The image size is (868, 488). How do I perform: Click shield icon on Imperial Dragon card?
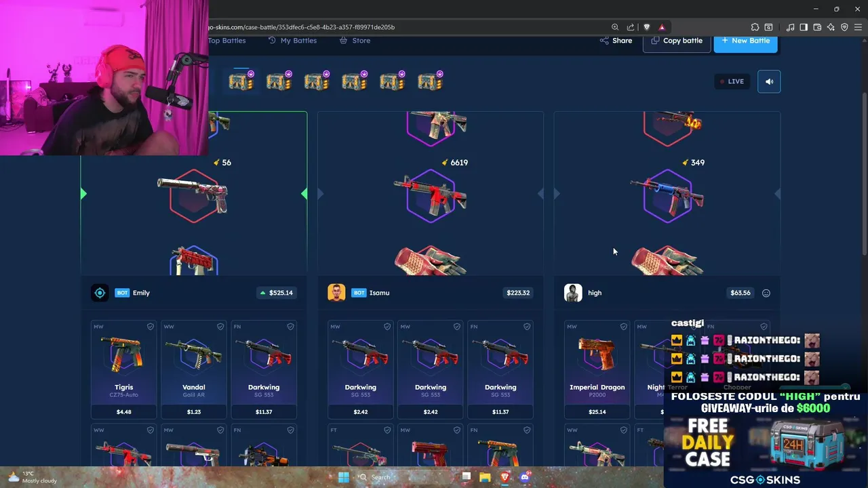pos(624,327)
